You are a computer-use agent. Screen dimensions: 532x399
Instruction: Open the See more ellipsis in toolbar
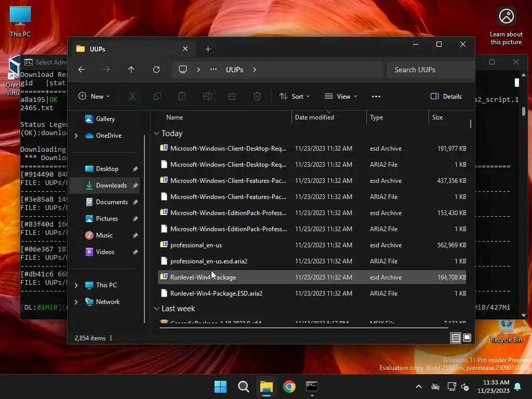point(376,96)
